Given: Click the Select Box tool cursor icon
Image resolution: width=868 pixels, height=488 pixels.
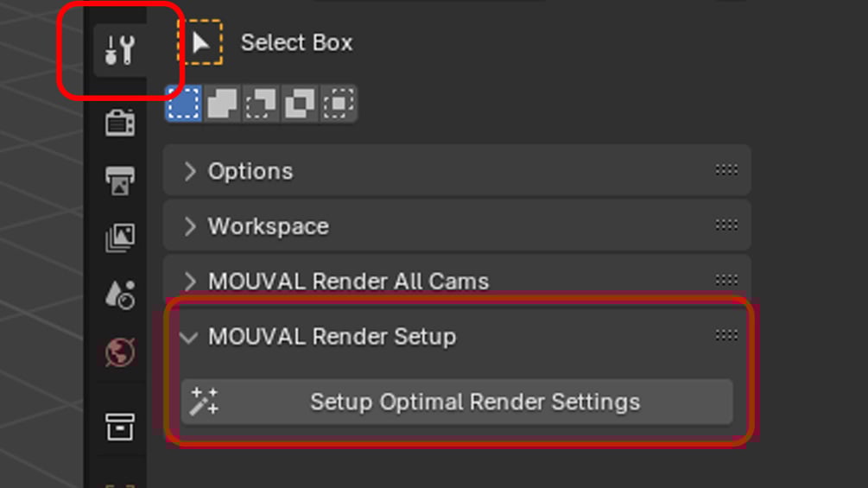Looking at the screenshot, I should (200, 43).
